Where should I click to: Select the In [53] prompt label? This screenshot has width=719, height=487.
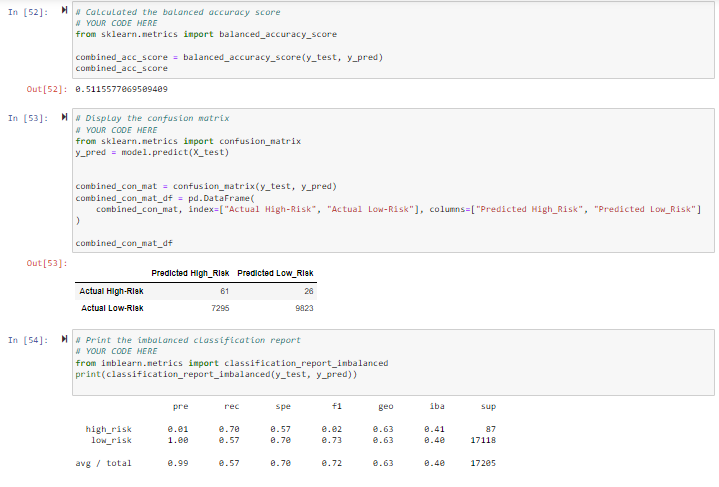click(x=28, y=118)
